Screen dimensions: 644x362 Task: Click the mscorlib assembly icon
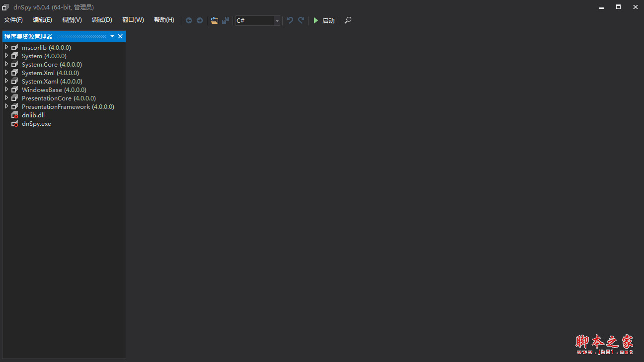click(x=15, y=47)
